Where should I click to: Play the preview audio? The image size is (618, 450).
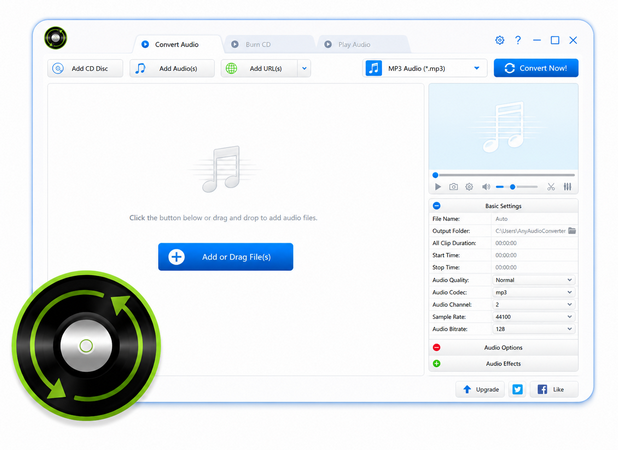(437, 187)
